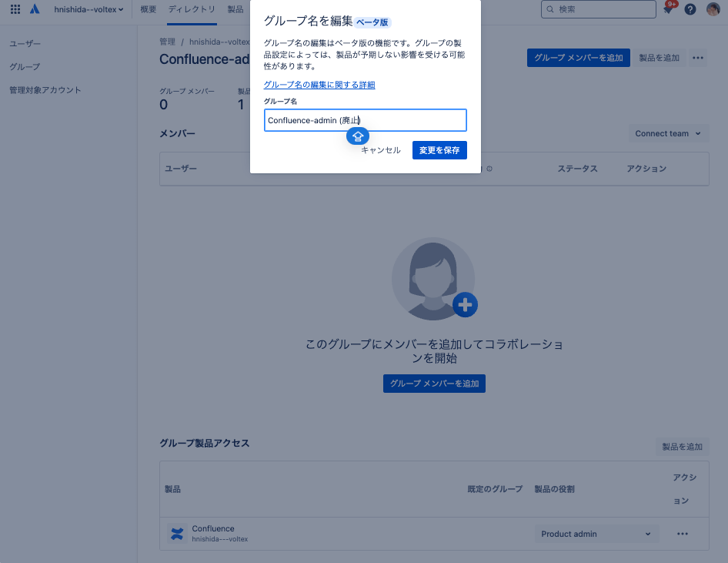Open the hnishida--voltex organization switcher
Screen dimensions: 728x563
tap(89, 9)
